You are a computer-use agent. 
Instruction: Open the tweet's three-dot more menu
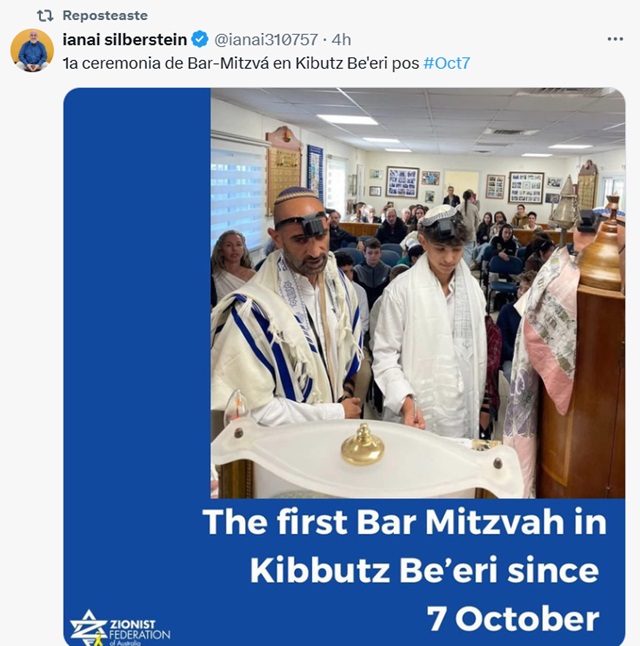pos(615,39)
